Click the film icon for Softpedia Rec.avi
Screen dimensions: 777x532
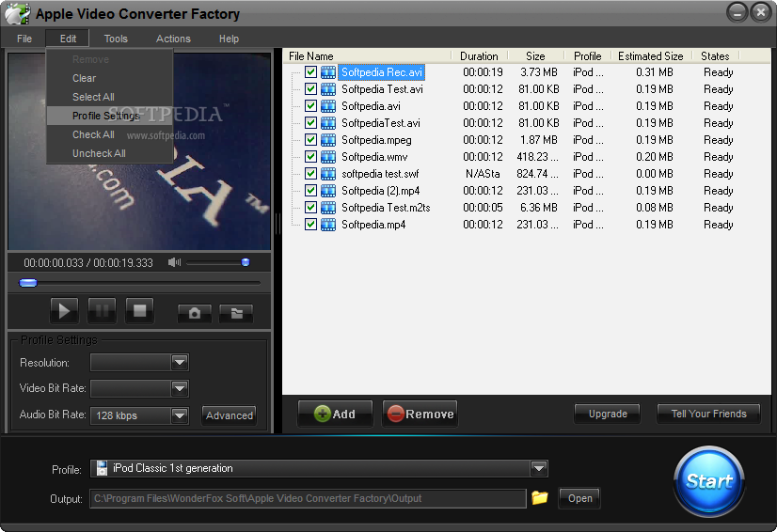328,72
